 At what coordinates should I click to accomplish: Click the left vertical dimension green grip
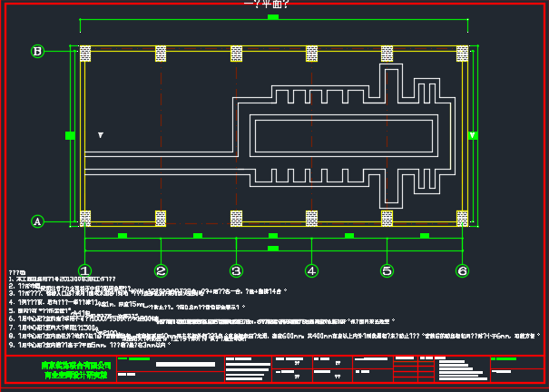pos(70,135)
